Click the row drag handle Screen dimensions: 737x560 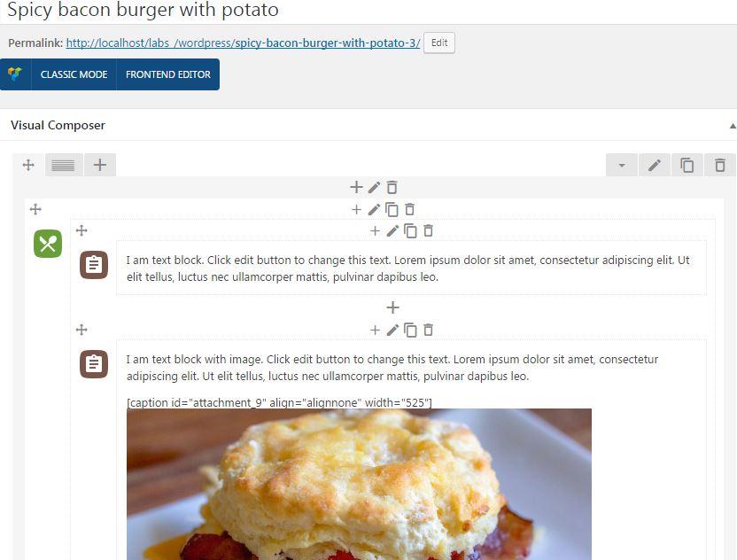pyautogui.click(x=28, y=165)
